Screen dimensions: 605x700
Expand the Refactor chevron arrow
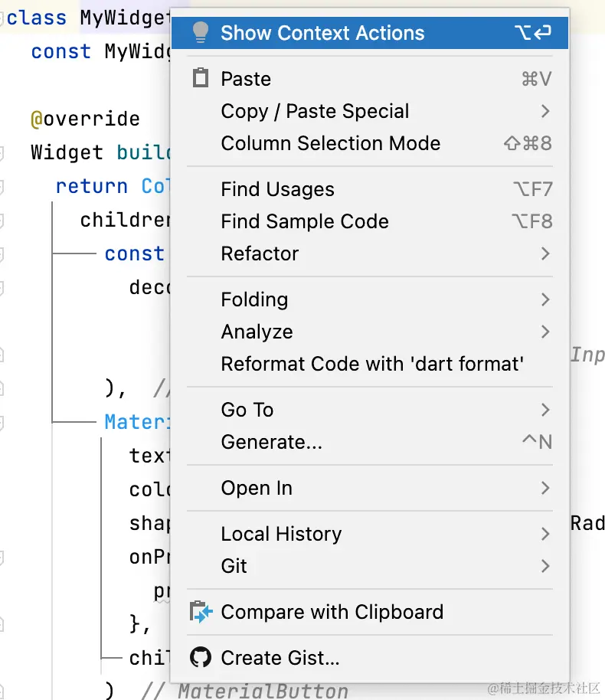pos(545,254)
